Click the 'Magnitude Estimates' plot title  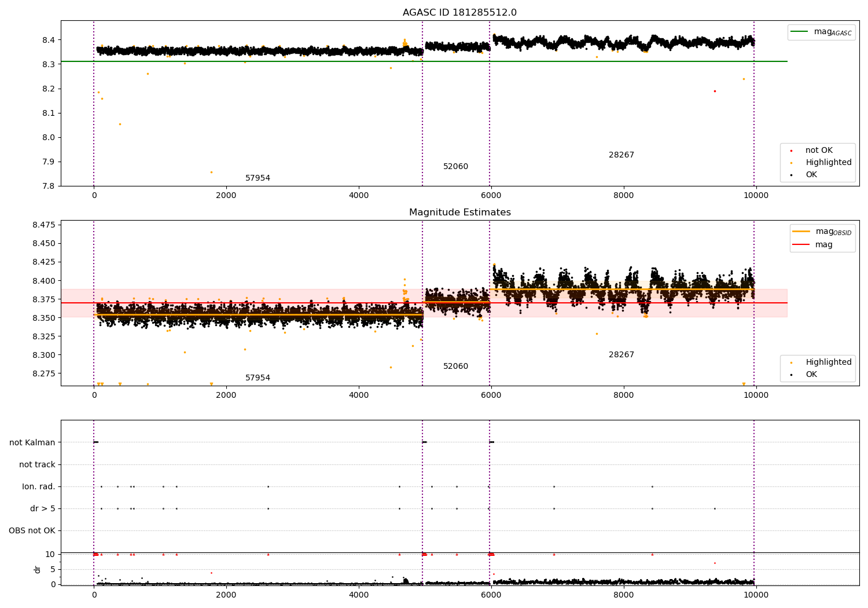point(459,213)
